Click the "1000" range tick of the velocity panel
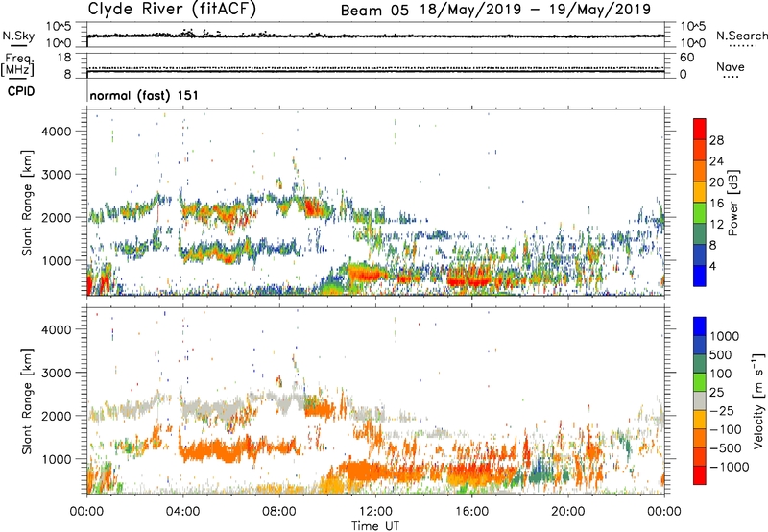Screen dimensions: 768x532 (56, 459)
